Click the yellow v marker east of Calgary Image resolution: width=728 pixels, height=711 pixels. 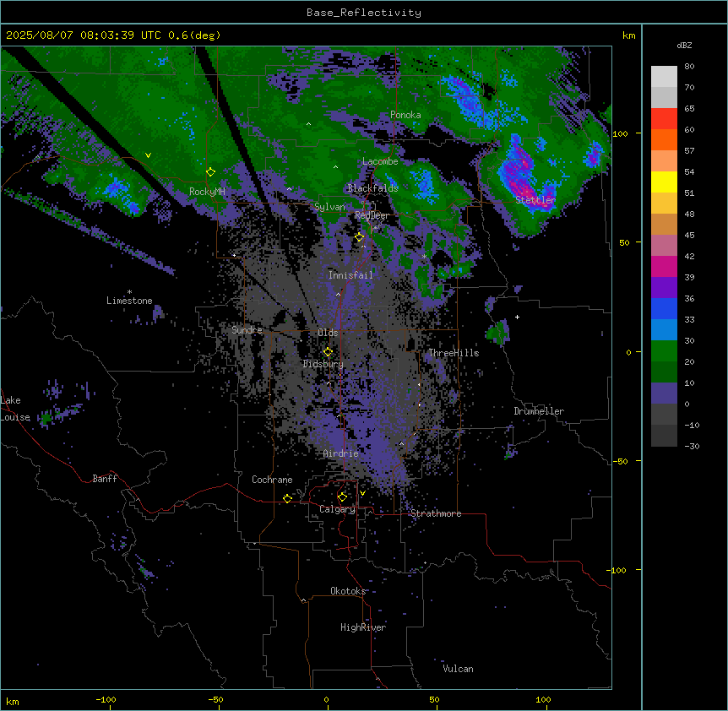(x=362, y=493)
